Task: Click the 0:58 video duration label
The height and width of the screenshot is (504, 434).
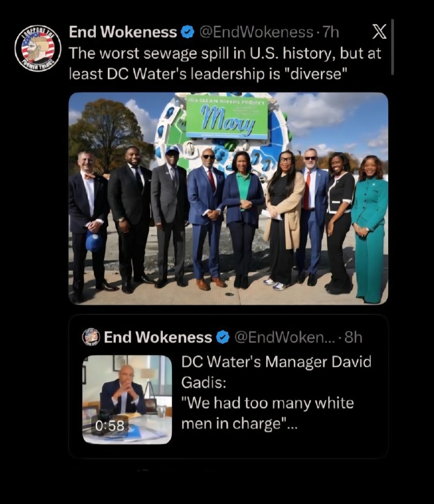Action: [x=110, y=425]
